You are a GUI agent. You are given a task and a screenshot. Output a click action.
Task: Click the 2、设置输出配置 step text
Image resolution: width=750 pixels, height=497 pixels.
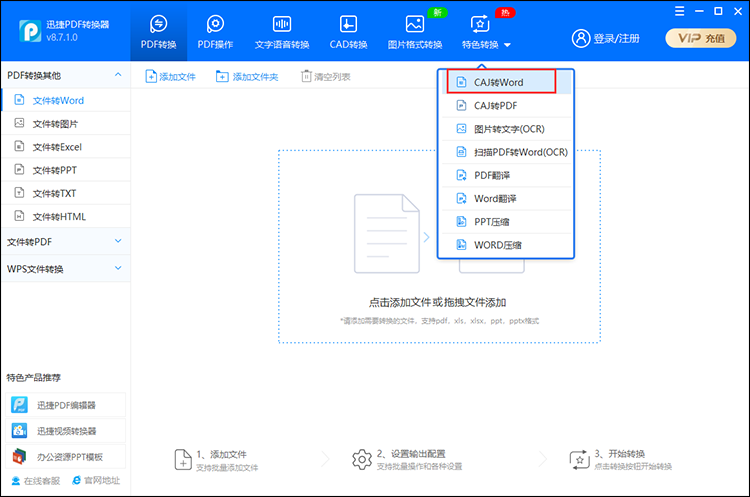click(411, 453)
